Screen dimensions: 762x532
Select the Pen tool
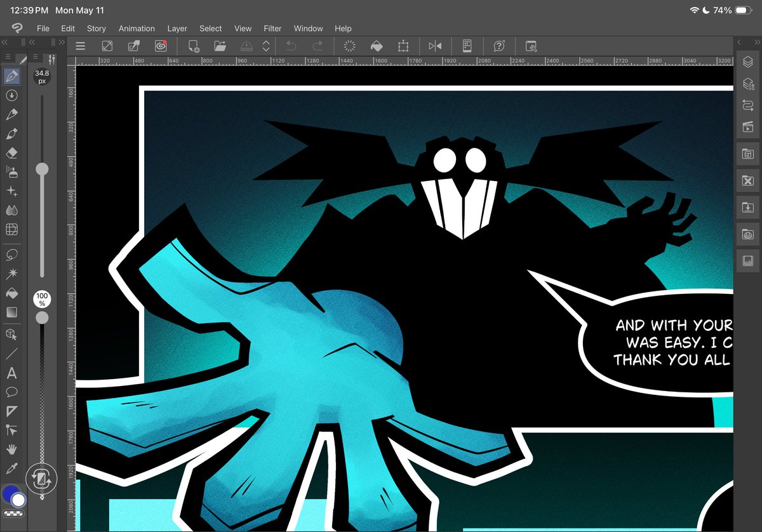(11, 76)
